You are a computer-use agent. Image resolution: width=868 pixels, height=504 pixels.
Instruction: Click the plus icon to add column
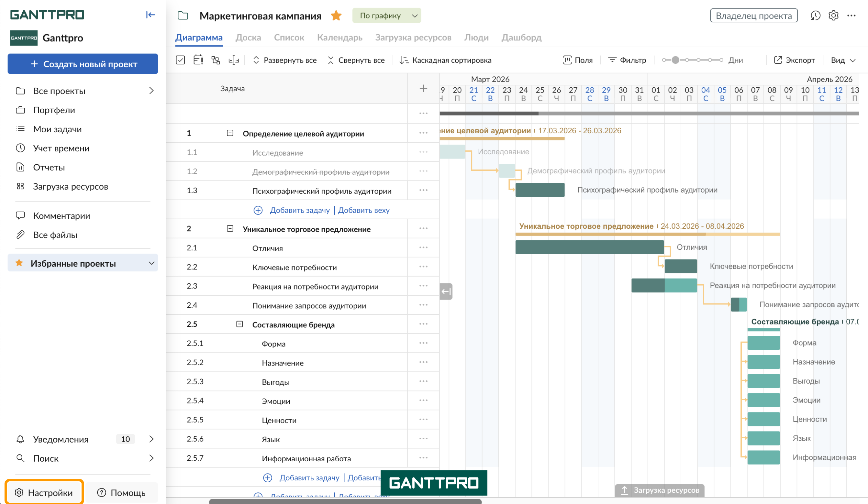click(x=423, y=89)
